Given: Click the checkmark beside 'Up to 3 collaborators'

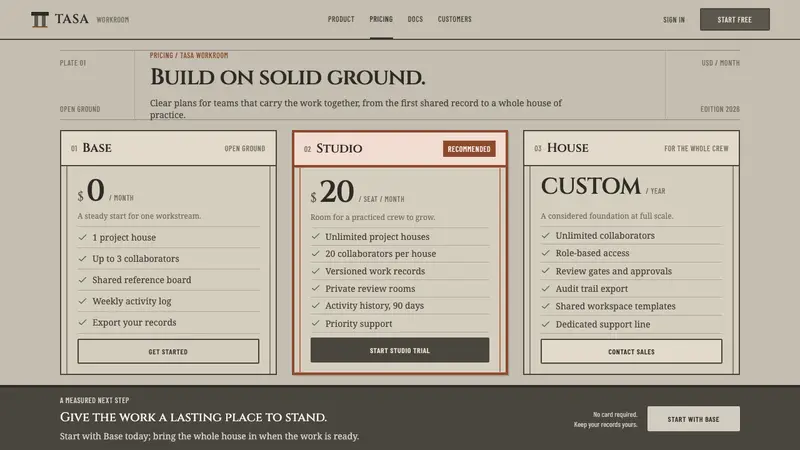Looking at the screenshot, I should coord(83,259).
